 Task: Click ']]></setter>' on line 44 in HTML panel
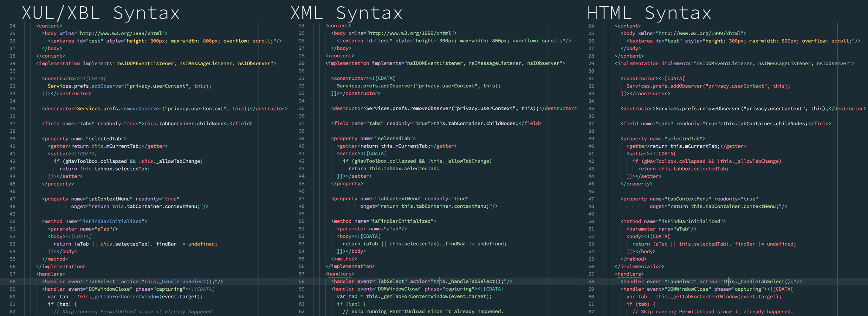644,176
